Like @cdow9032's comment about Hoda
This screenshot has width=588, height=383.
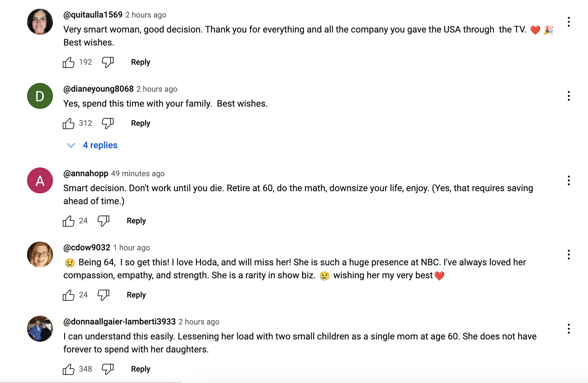(x=69, y=295)
